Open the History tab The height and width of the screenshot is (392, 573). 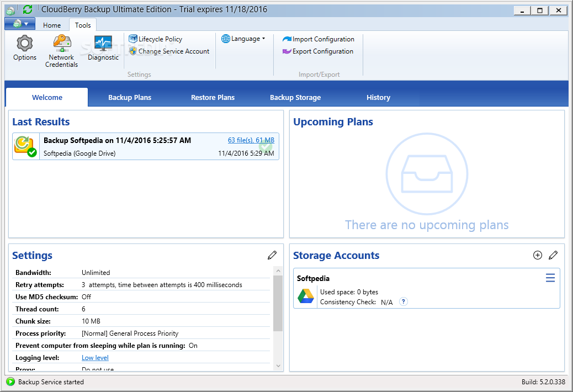coord(378,98)
